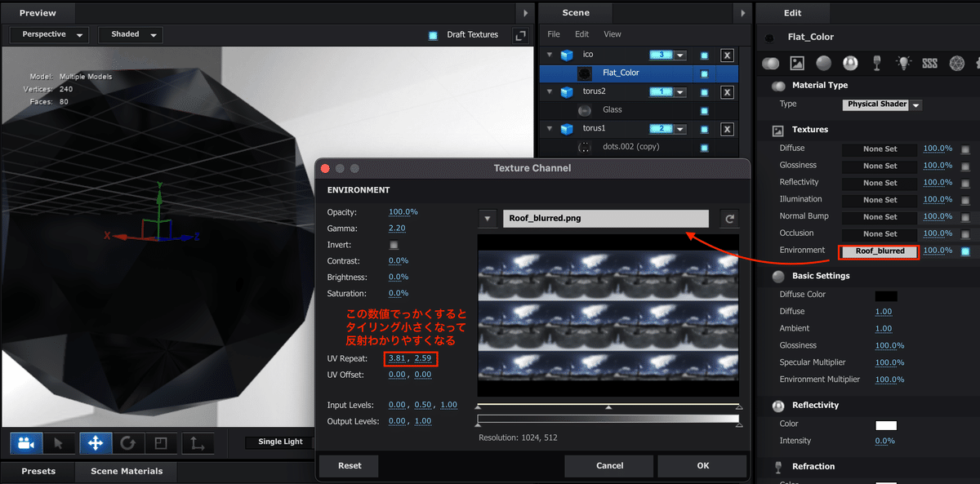
Task: Select the Edit panel tab
Action: tap(792, 13)
